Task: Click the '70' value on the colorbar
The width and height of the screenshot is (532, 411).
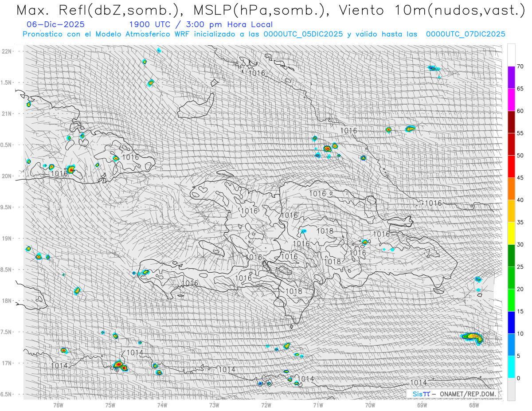Action: tap(520, 67)
